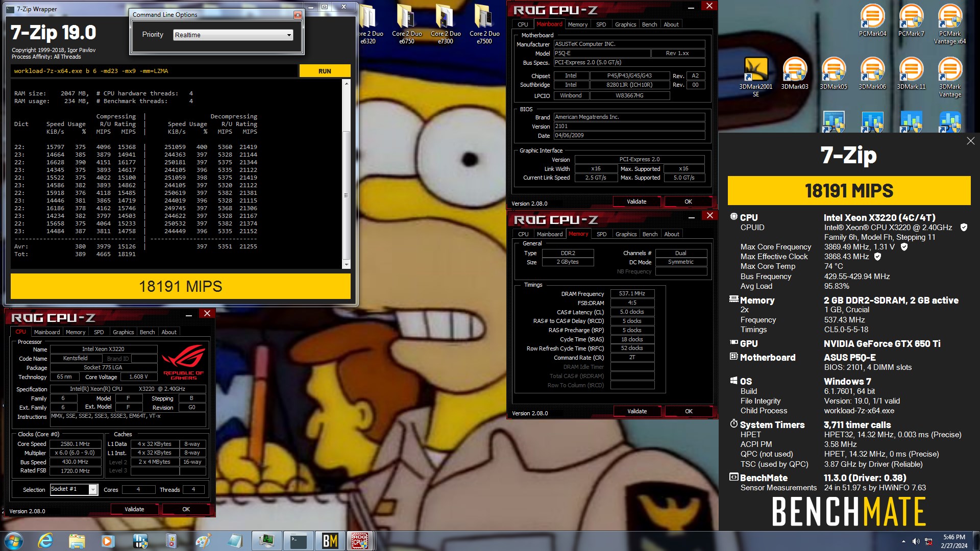This screenshot has width=980, height=551.
Task: Switch to Memory tab in bottom-left CPU-Z
Action: (x=76, y=332)
